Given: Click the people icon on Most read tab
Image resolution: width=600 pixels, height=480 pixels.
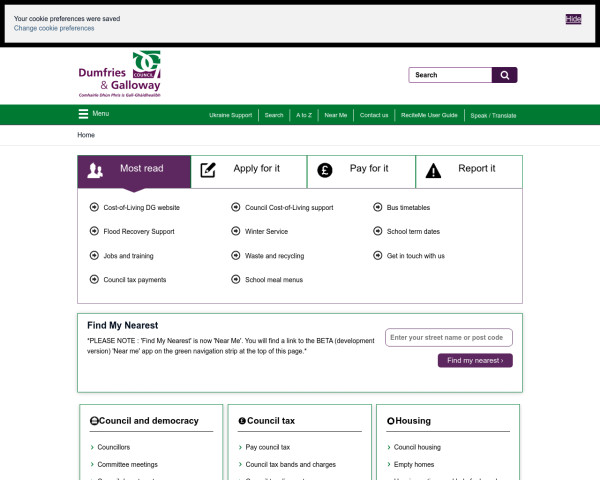Looking at the screenshot, I should coord(95,171).
